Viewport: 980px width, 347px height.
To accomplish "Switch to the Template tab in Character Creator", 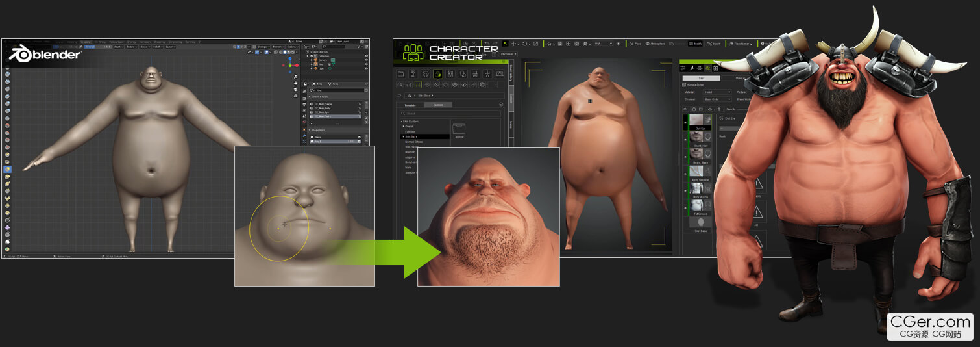I will click(410, 105).
